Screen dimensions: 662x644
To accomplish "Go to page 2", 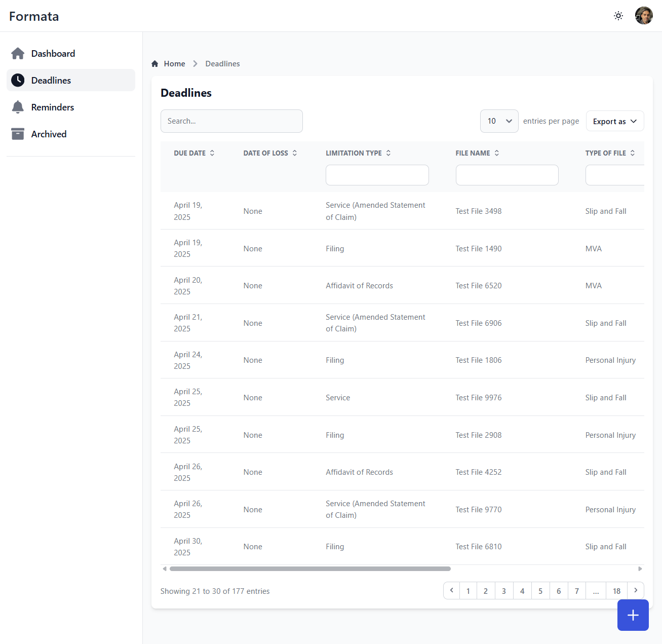I will tap(486, 591).
